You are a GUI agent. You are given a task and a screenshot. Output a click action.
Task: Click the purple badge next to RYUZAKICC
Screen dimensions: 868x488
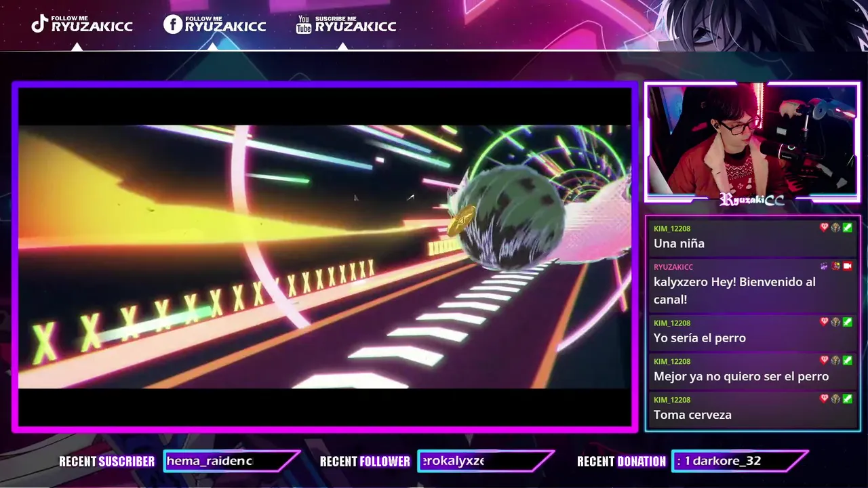(x=824, y=266)
